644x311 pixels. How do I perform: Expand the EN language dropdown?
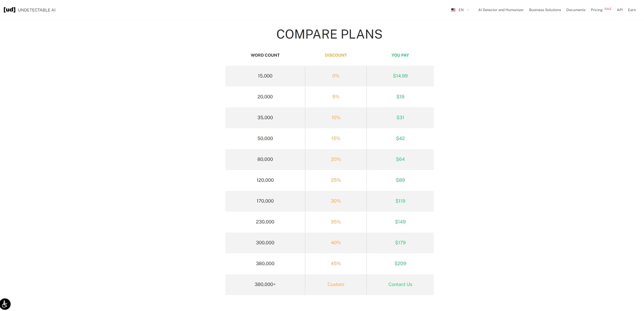[464, 10]
